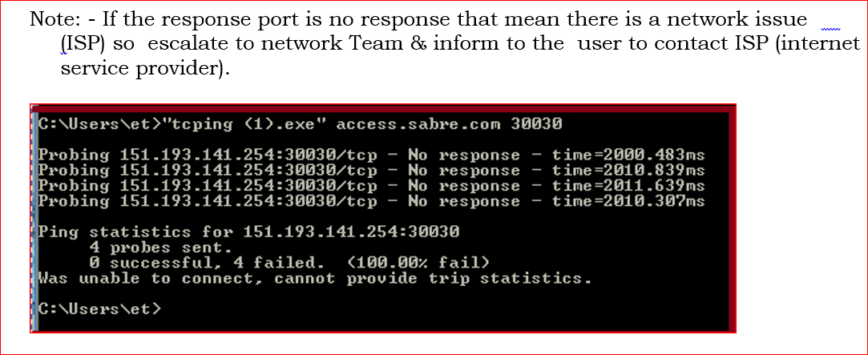Screen dimensions: 868x355
Task: Click the word "Note:" at the paragraph start
Action: [x=53, y=20]
